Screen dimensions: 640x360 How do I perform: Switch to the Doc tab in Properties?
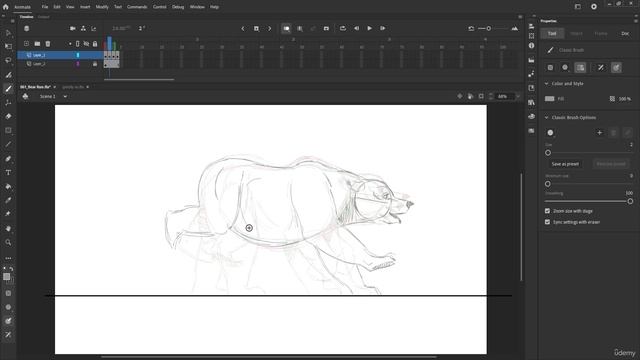pos(625,33)
